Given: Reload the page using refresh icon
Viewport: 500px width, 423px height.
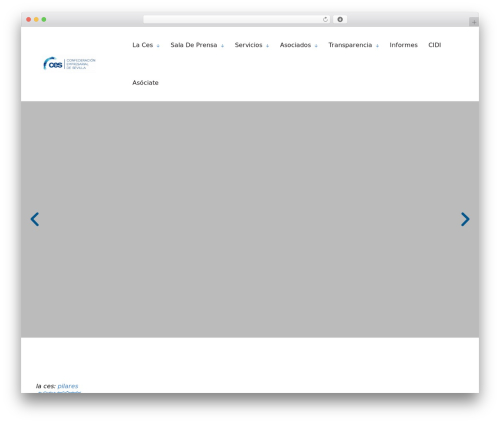Looking at the screenshot, I should coord(325,20).
